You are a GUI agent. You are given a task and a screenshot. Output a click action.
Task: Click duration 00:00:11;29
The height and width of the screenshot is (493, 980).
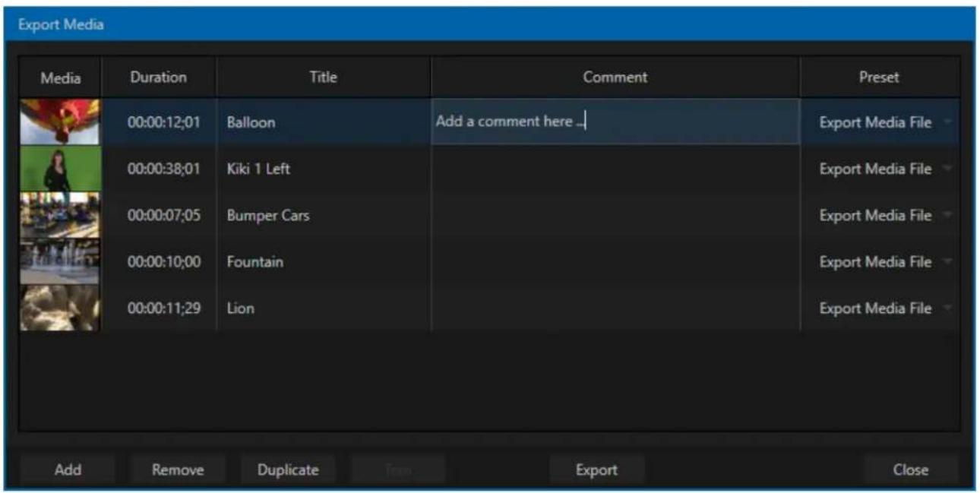[164, 308]
